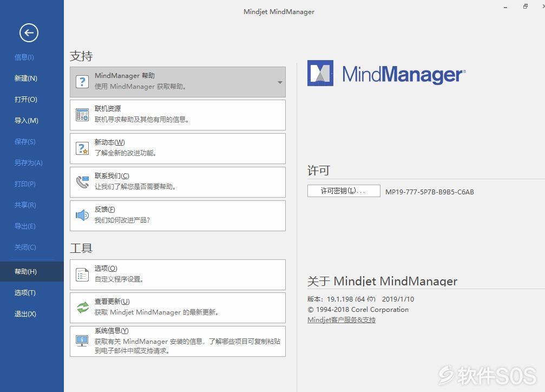Click the back arrow circle icon
The image size is (545, 392).
click(x=29, y=33)
